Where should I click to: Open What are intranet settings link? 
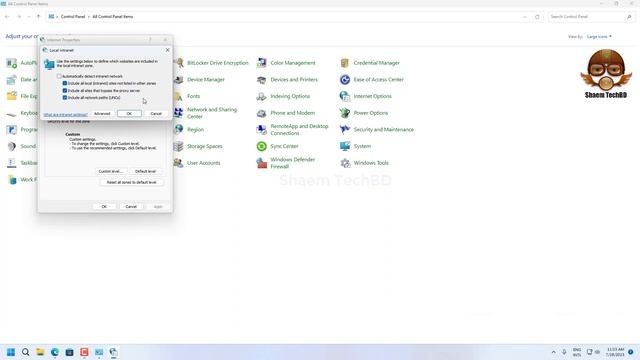(65, 115)
